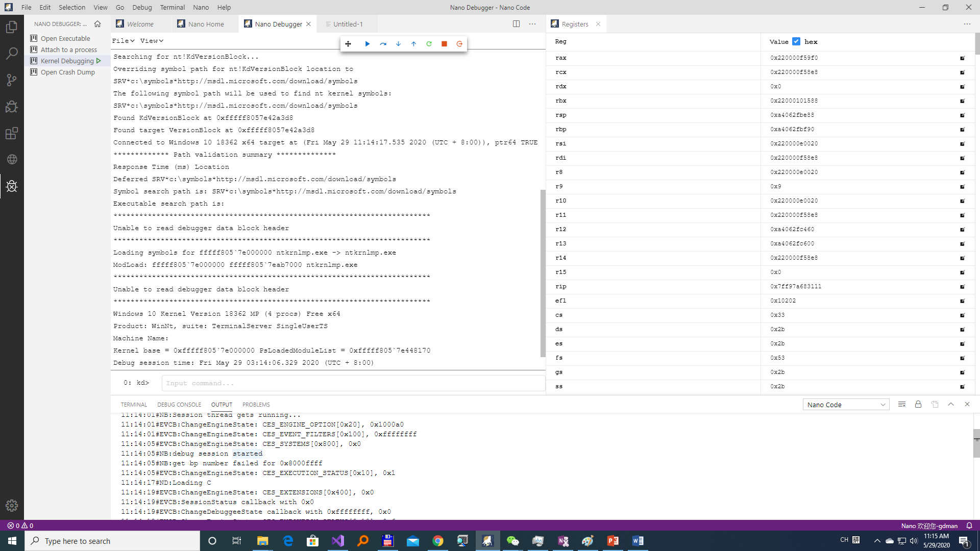Viewport: 980px width, 551px height.
Task: Open Google Chrome from the taskbar
Action: (x=437, y=541)
